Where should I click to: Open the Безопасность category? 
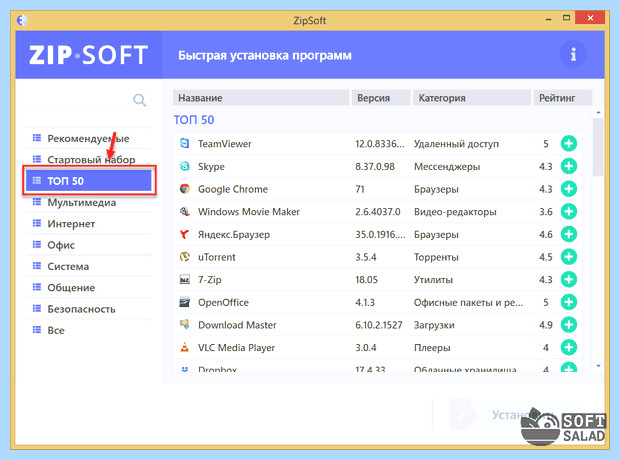point(89,309)
